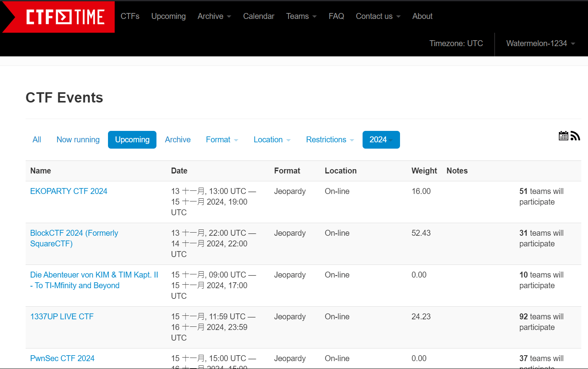Click the Weight column header
Image resolution: width=588 pixels, height=369 pixels.
[424, 171]
